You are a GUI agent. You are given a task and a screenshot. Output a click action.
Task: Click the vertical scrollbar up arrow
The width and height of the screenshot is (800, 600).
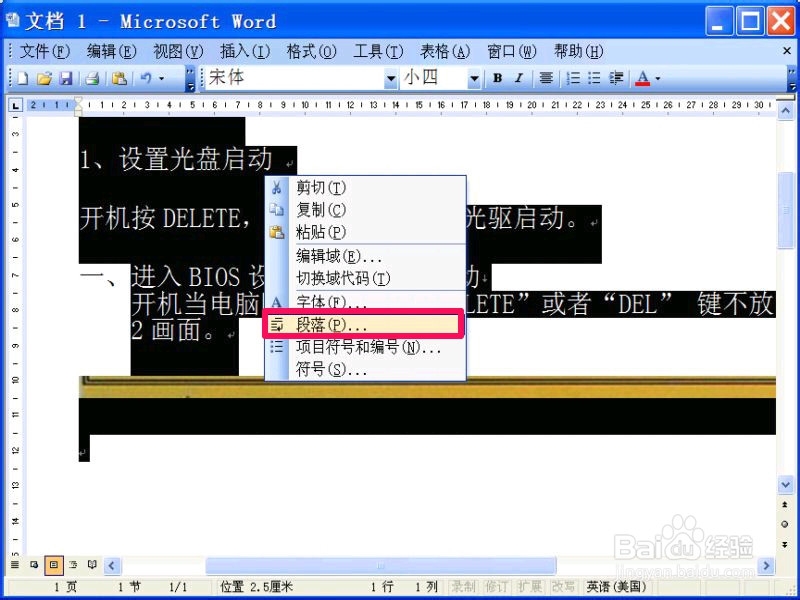tap(785, 111)
